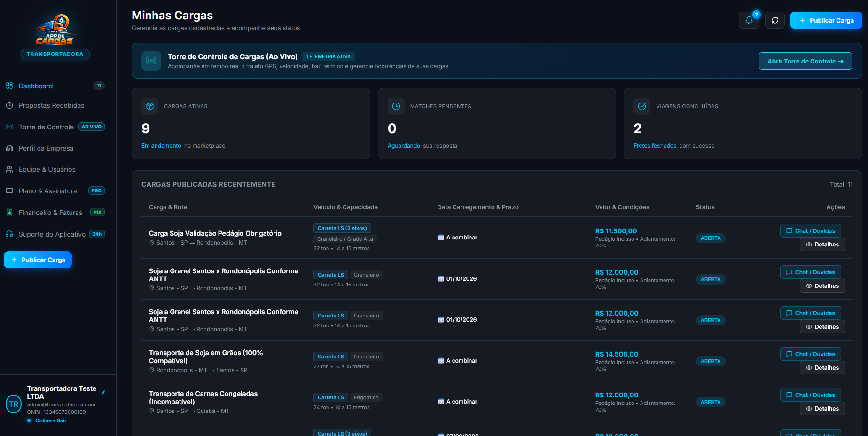View Detalhes of Transporte de Carnes Congeladas
Screen dimensions: 868x436
[x=822, y=409]
